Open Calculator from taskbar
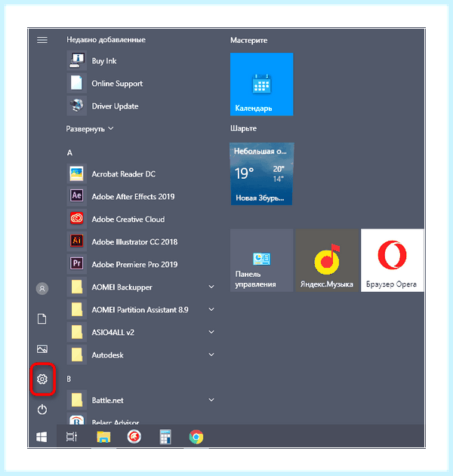Image resolution: width=453 pixels, height=476 pixels. (165, 437)
